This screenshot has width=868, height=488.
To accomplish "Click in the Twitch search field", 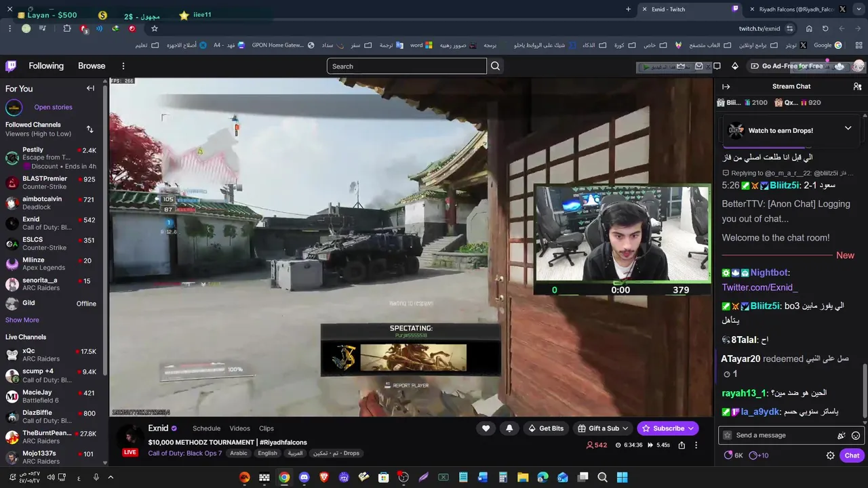I will (x=406, y=66).
